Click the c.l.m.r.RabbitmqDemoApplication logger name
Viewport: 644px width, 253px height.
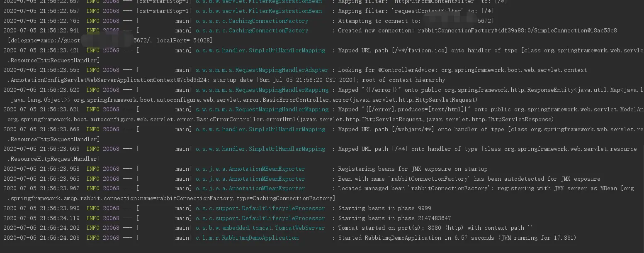pos(247,238)
